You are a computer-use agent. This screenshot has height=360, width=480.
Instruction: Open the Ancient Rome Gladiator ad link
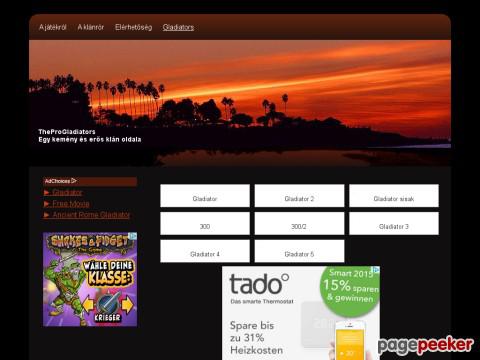tap(91, 215)
